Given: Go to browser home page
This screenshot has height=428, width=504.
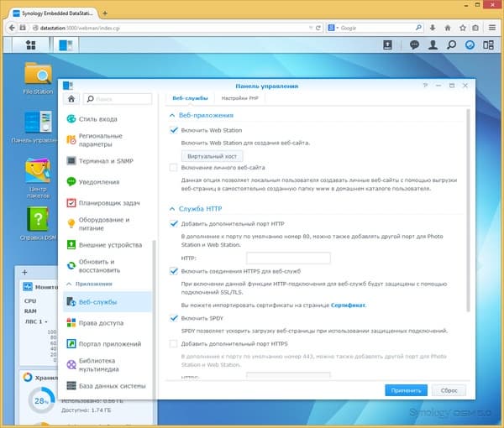Looking at the screenshot, I should coord(448,28).
